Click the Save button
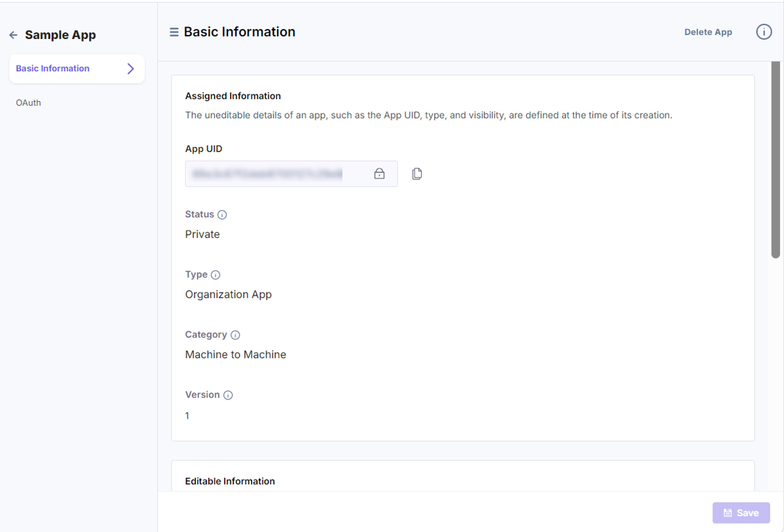 click(741, 513)
